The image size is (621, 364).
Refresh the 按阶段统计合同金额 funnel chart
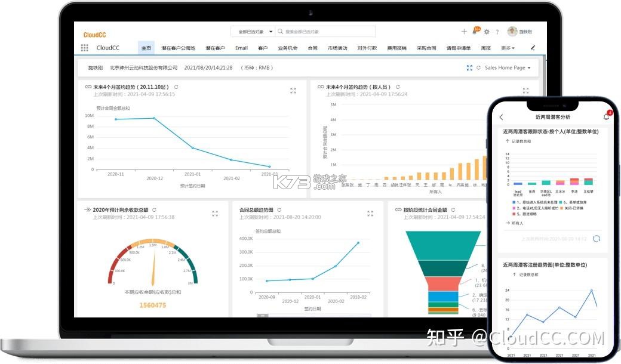[453, 209]
